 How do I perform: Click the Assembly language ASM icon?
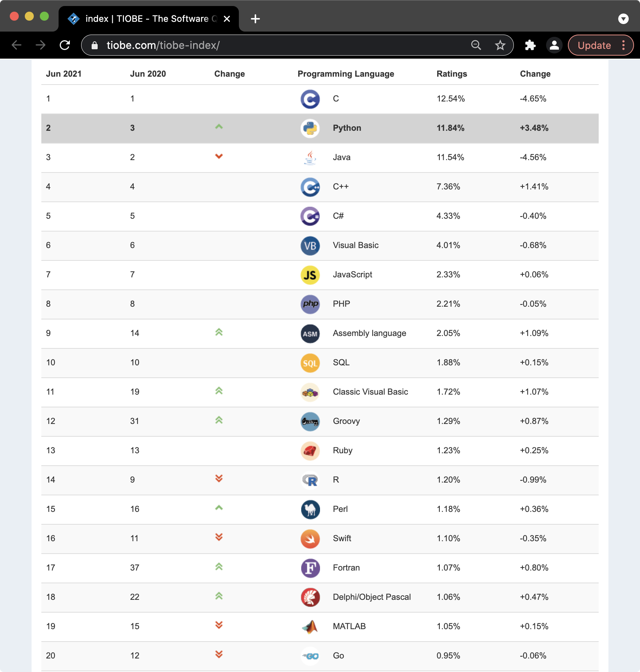click(x=310, y=334)
